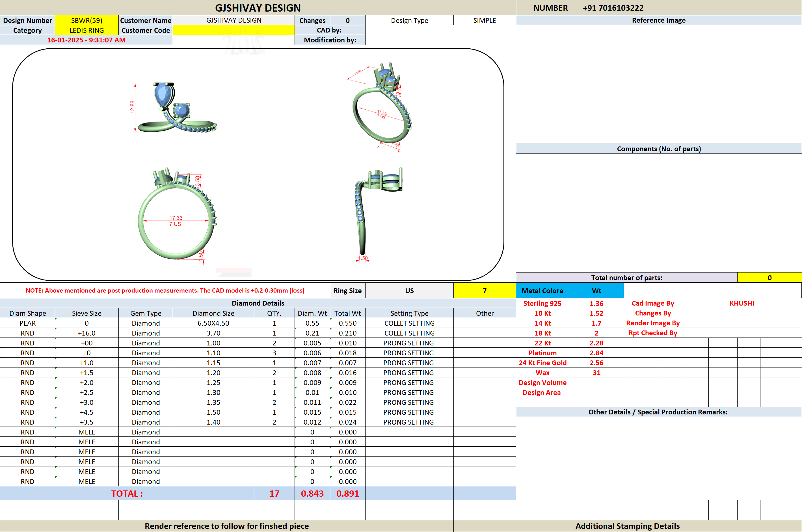The image size is (802, 532).
Task: Click the total Diam. Wt 0.843
Action: pos(312,493)
